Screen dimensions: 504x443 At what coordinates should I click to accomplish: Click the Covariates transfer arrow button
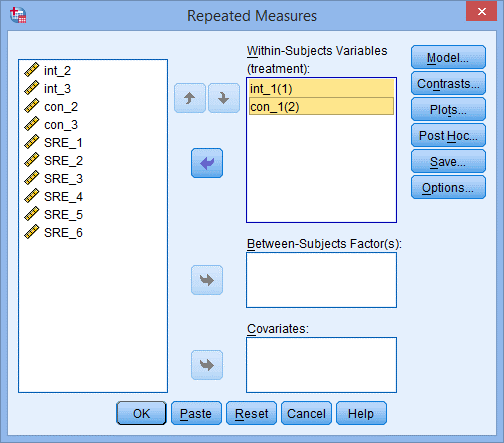207,365
